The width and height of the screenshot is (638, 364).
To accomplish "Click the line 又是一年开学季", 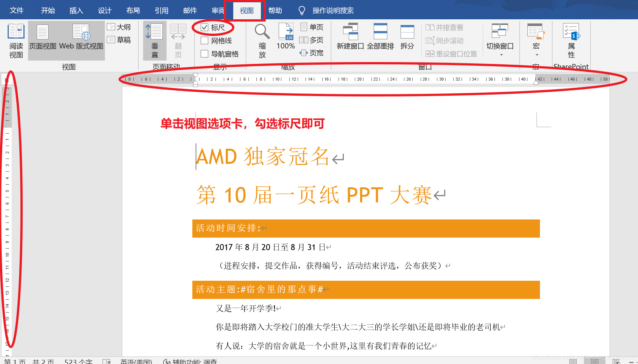I will 245,308.
